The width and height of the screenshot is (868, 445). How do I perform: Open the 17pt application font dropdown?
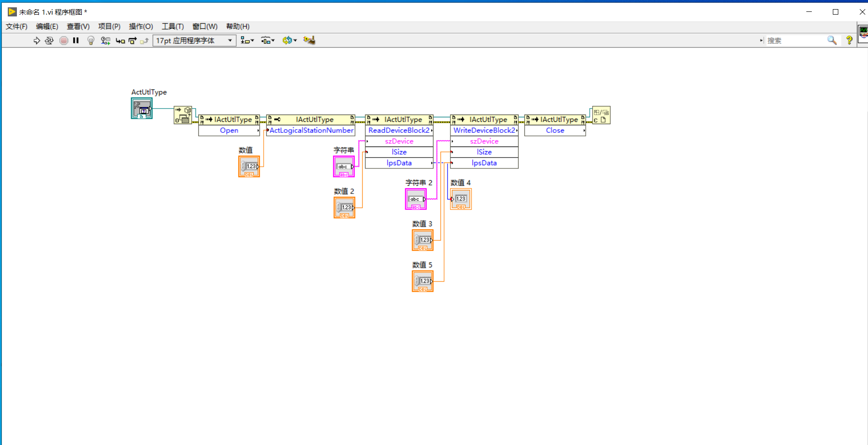[195, 41]
